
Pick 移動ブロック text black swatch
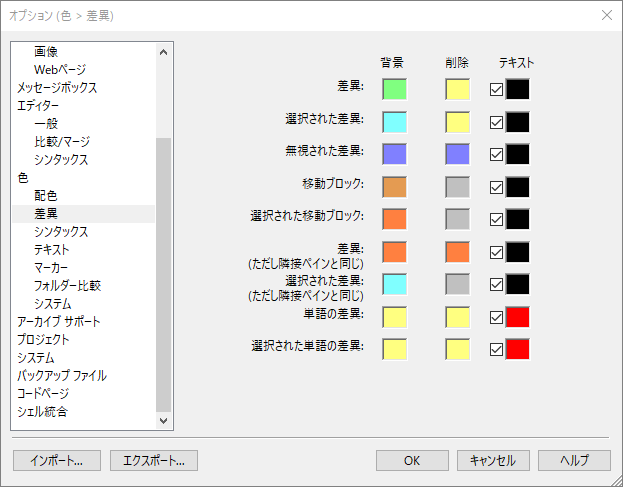coord(517,187)
